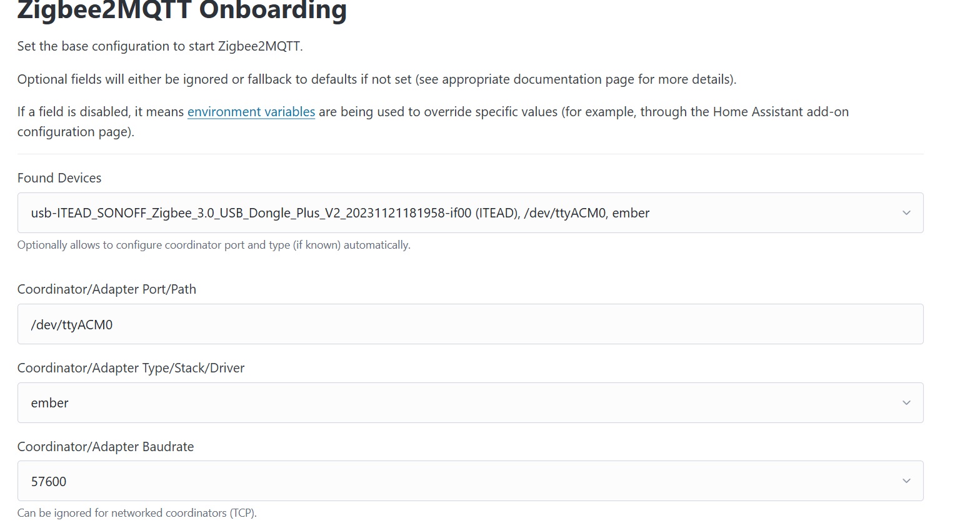Click the 'Home Assistant add-on' phrase in paragraph
The width and height of the screenshot is (980, 528).
click(781, 112)
